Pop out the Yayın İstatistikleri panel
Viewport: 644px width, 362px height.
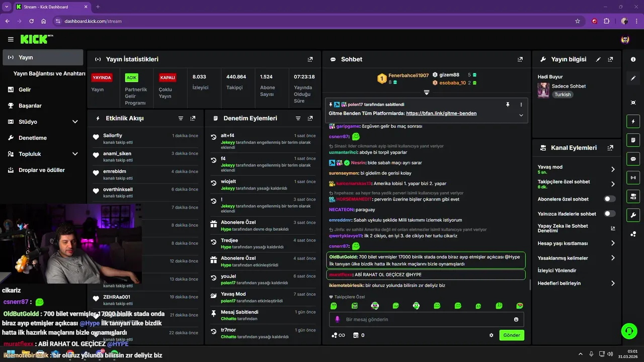310,59
